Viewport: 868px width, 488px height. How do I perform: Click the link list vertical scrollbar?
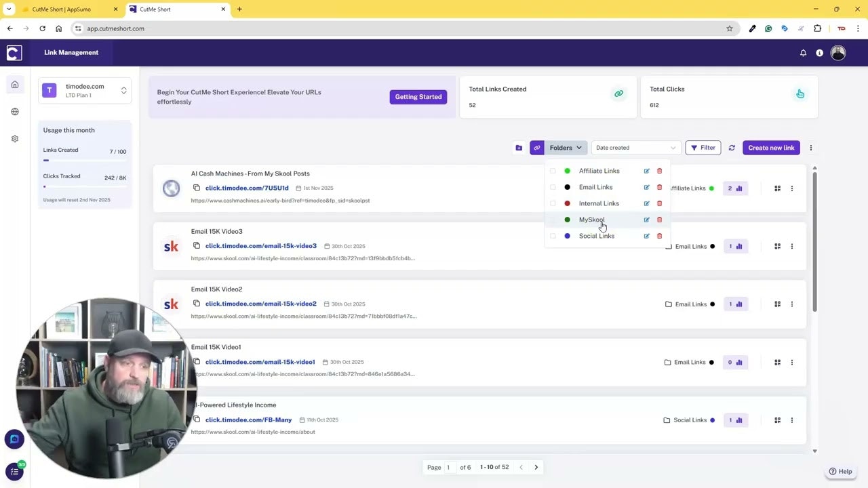point(814,241)
